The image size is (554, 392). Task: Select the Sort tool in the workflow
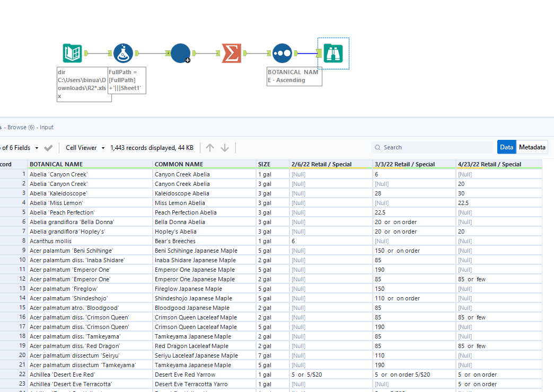click(x=282, y=53)
